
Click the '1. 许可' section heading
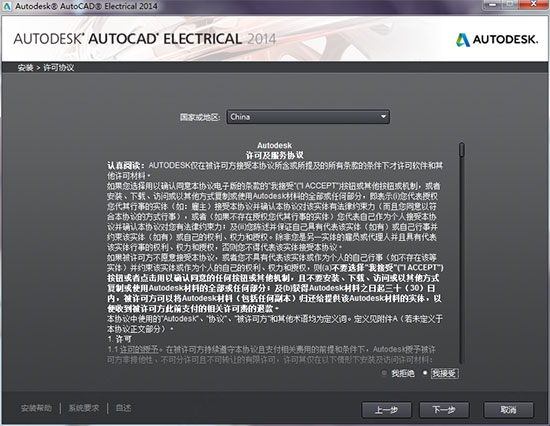119,339
